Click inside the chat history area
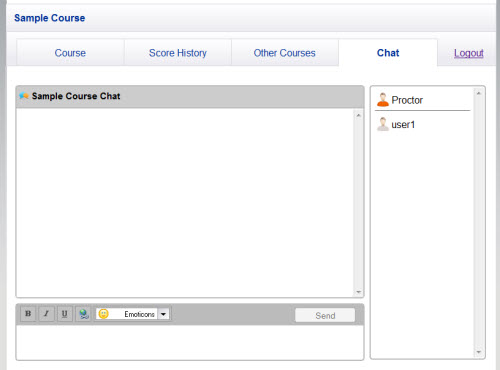This screenshot has width=500, height=370. 185,203
